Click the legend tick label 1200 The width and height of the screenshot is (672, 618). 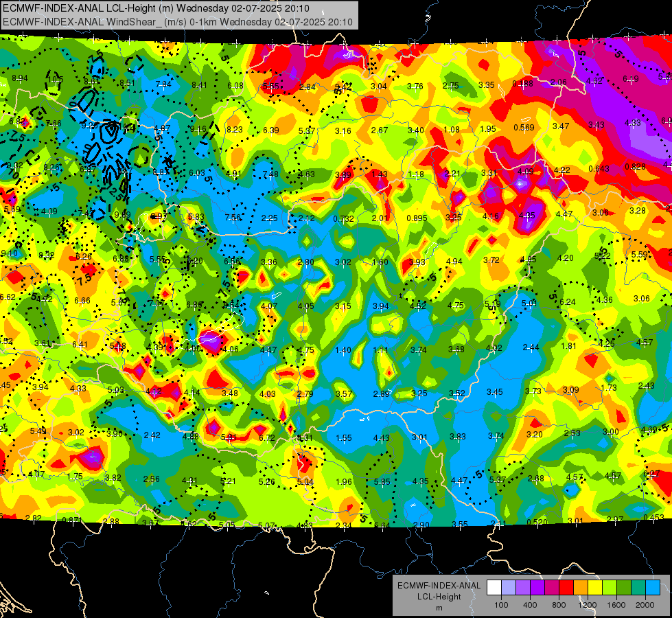[588, 605]
